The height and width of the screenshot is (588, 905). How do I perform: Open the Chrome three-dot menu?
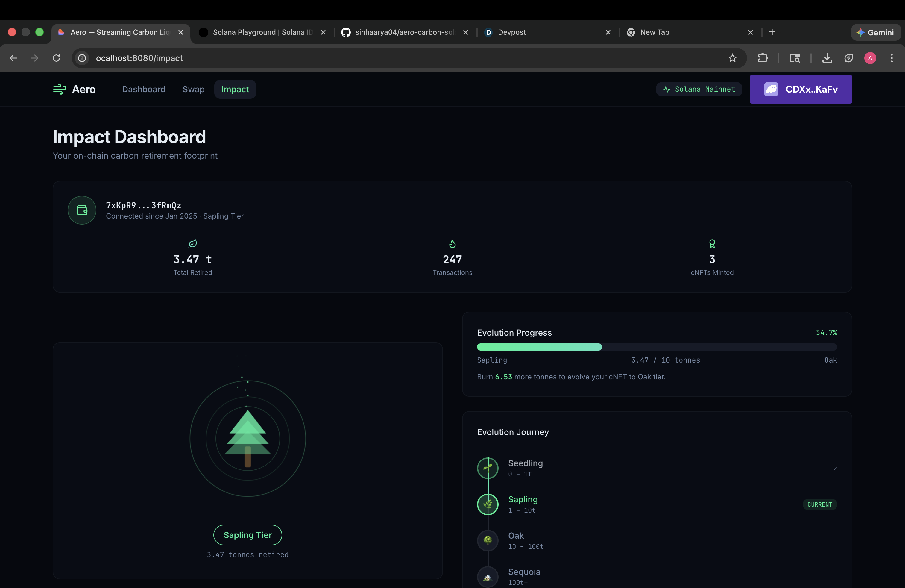(891, 58)
